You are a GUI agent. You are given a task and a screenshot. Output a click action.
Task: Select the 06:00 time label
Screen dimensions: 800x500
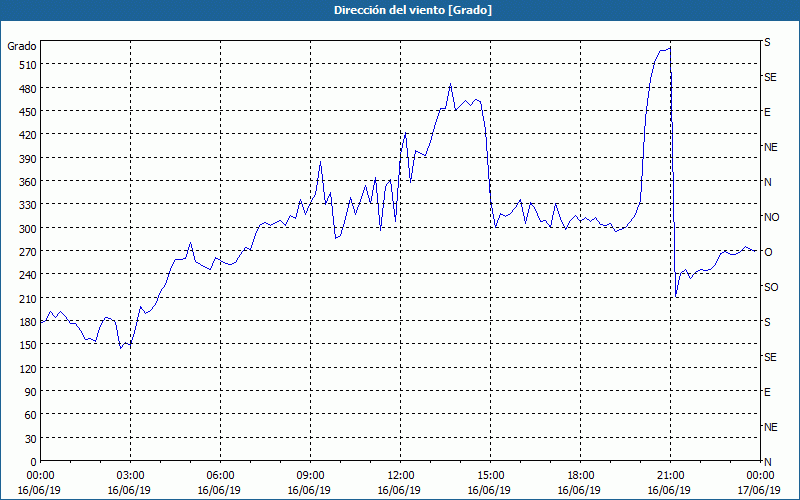click(220, 476)
